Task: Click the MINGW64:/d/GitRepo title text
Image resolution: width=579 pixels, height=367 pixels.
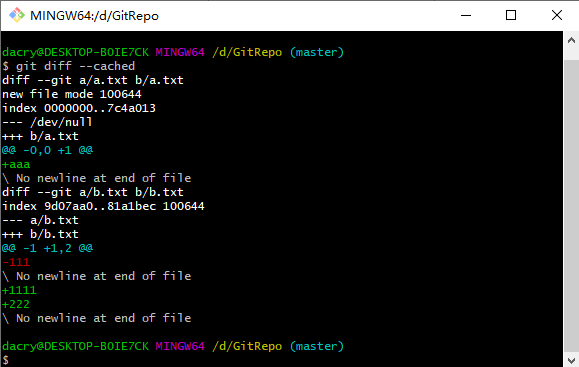Action: tap(95, 16)
